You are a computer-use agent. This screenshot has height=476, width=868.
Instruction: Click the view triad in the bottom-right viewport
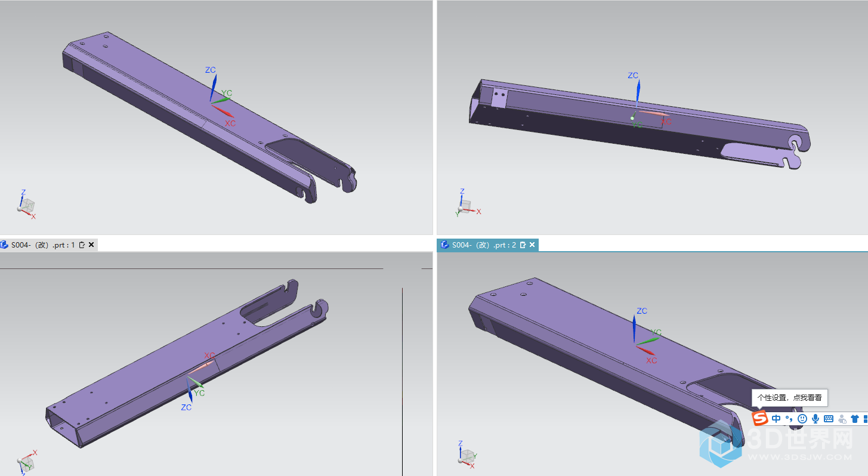(x=468, y=455)
